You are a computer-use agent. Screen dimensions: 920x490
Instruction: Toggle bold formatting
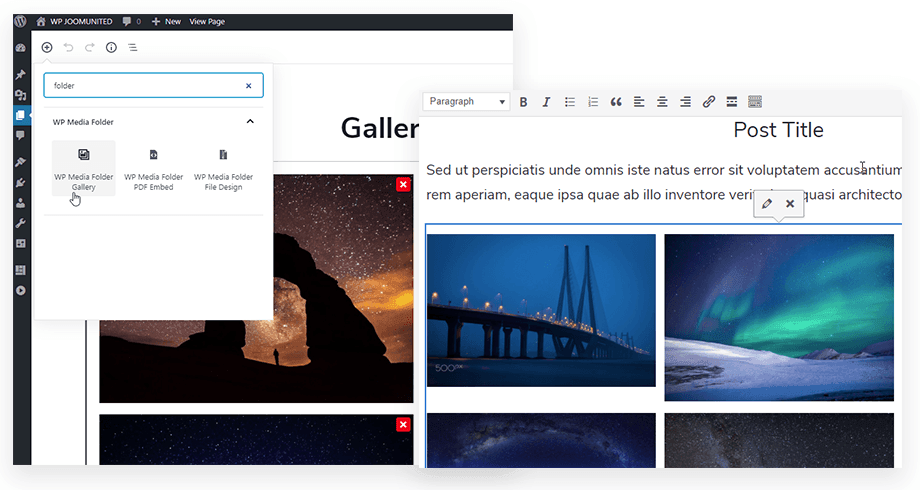tap(523, 102)
